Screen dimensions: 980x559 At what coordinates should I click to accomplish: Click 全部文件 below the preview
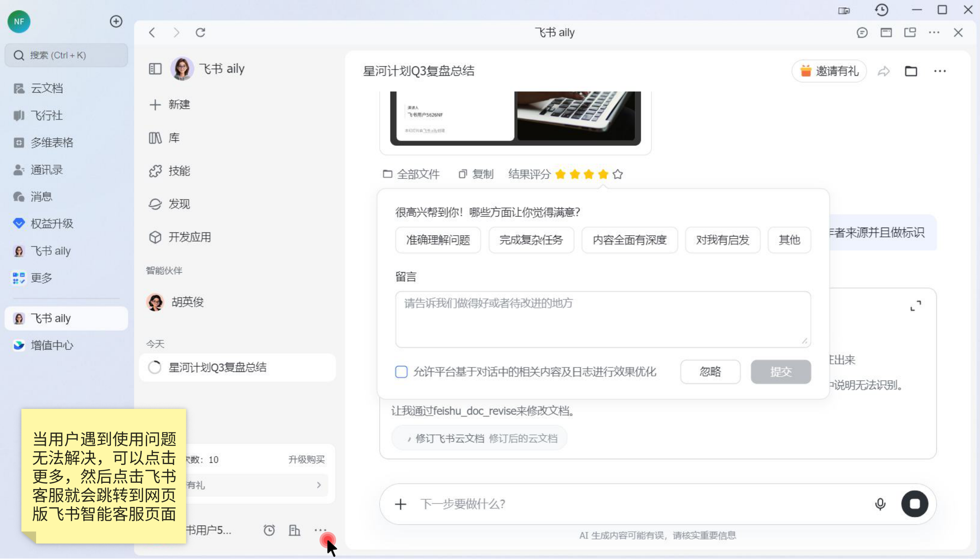coord(411,174)
